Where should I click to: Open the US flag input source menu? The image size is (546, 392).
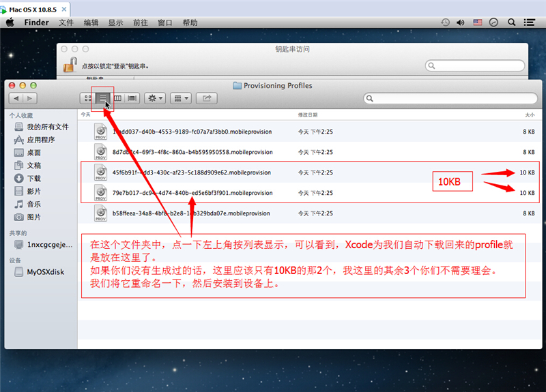click(x=477, y=22)
